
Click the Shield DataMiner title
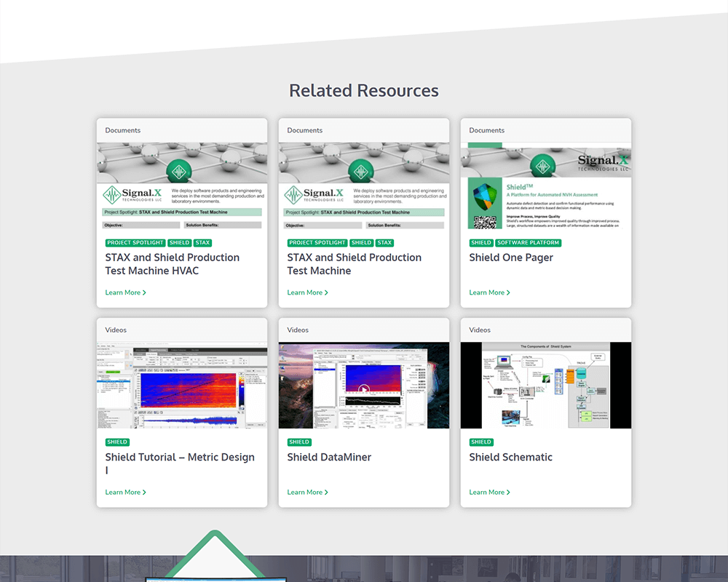pos(331,457)
